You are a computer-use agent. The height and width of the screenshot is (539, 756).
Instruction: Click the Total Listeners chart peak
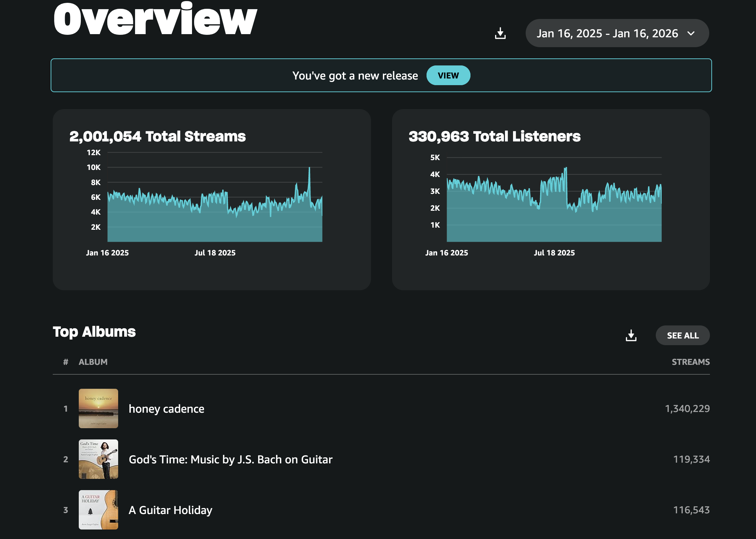click(x=566, y=169)
